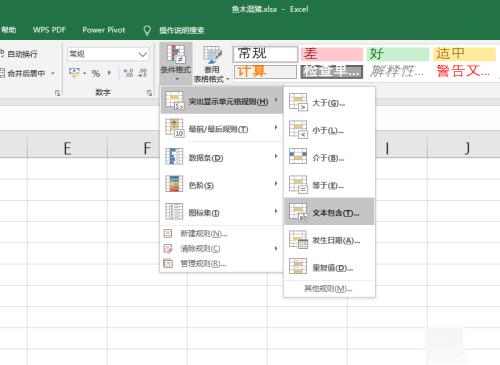The image size is (500, 365).
Task: Open More Rules (其他规则) option
Action: pos(329,289)
